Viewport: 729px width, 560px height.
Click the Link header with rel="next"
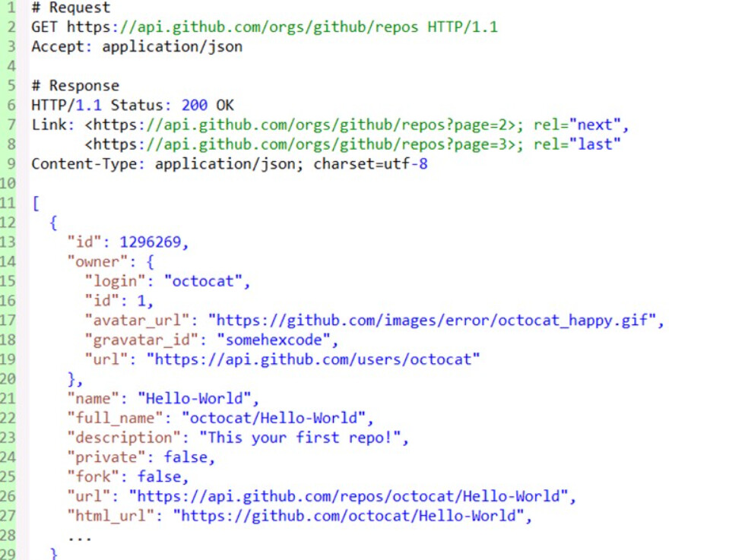[x=330, y=125]
